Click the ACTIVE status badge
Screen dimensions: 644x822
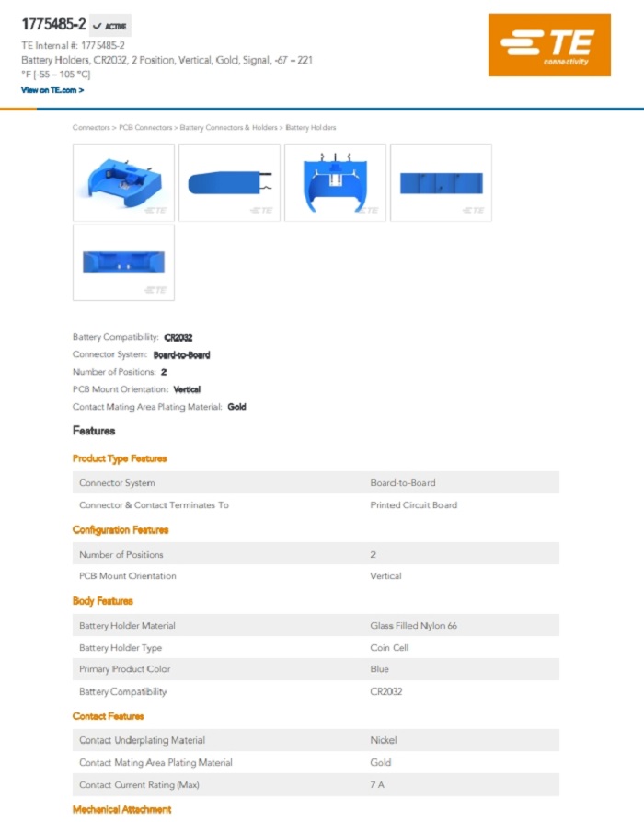110,26
